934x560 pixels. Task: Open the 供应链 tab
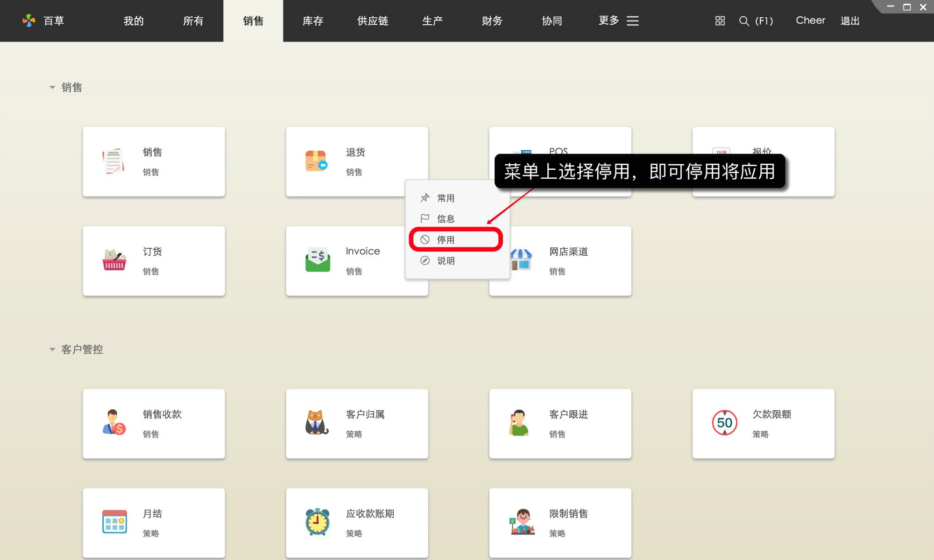[x=373, y=21]
